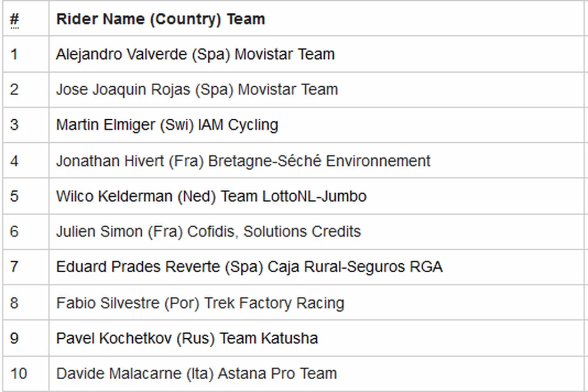Select rank number 8 cell

(x=14, y=303)
